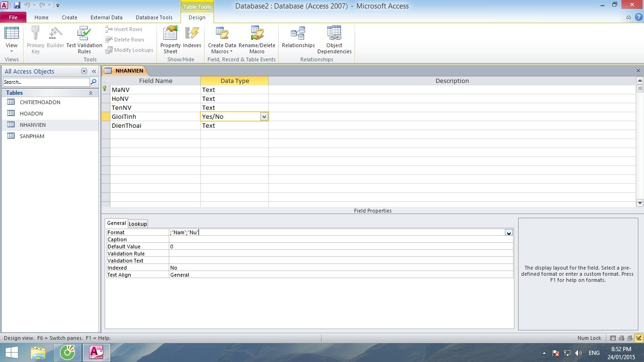Switch to the Lookup properties tab
The width and height of the screenshot is (644, 362).
coord(138,224)
